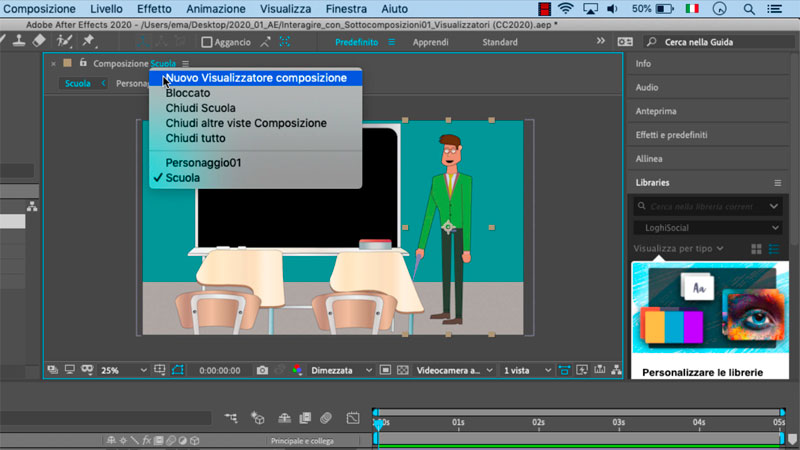The width and height of the screenshot is (800, 450).
Task: Choose Nuovo Visualizzatore composizione
Action: pyautogui.click(x=256, y=78)
